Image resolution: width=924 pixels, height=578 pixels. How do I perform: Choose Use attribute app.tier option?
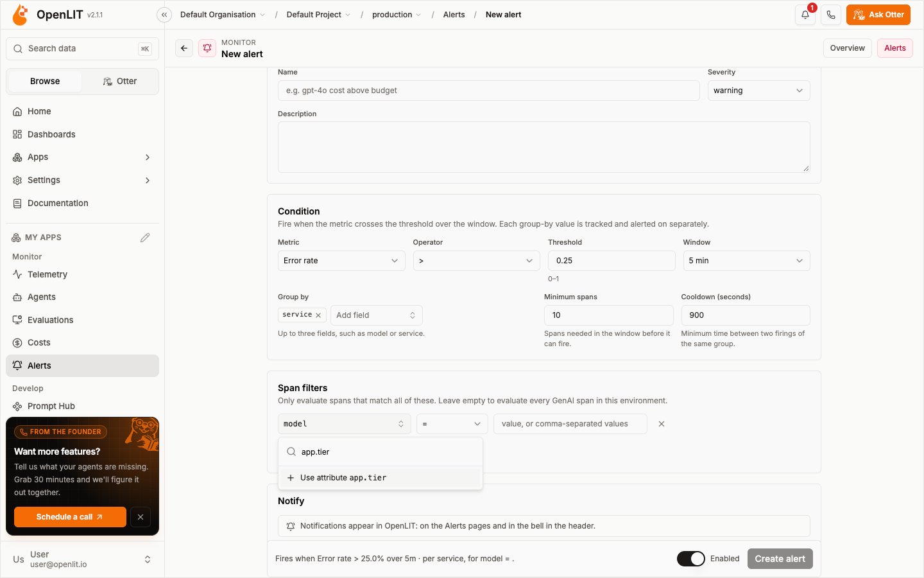pyautogui.click(x=381, y=478)
